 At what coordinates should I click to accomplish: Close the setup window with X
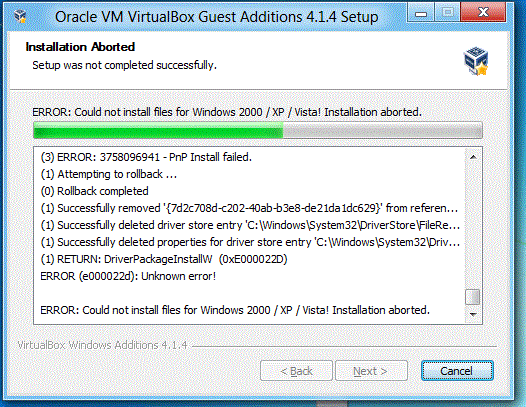pos(483,13)
